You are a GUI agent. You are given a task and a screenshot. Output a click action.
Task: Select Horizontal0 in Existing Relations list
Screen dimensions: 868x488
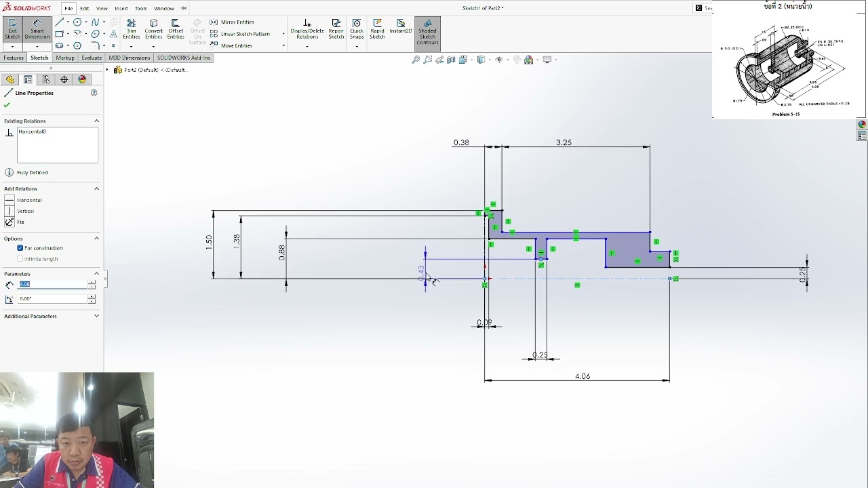pyautogui.click(x=32, y=131)
